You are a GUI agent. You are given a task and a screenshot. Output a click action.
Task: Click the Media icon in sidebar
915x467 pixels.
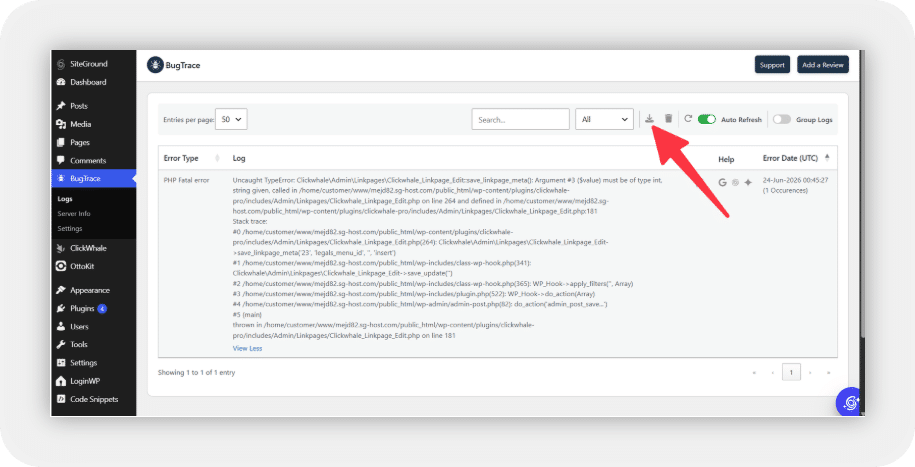click(61, 124)
